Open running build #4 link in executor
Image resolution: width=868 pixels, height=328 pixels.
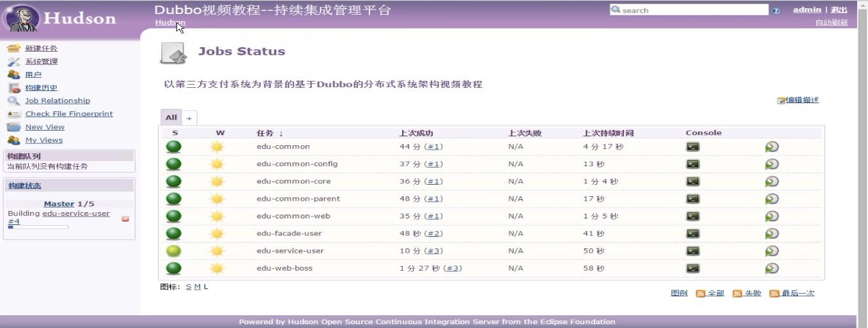click(x=13, y=222)
